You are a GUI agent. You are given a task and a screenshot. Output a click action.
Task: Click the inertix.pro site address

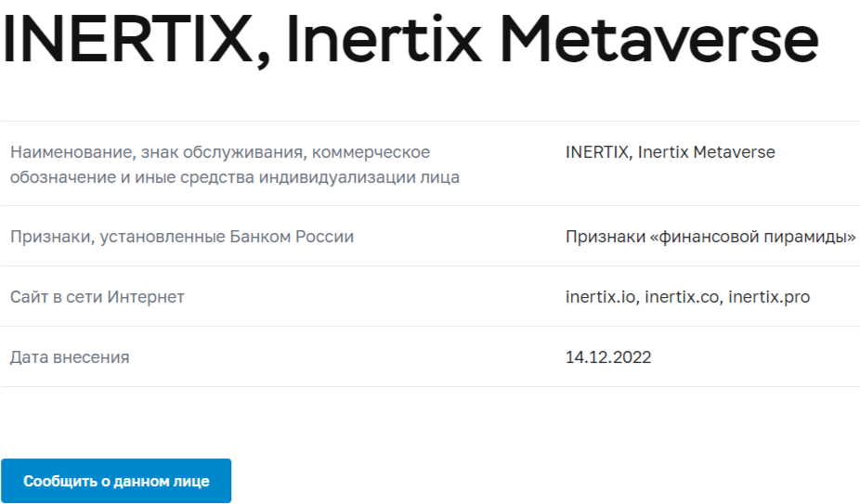point(769,297)
